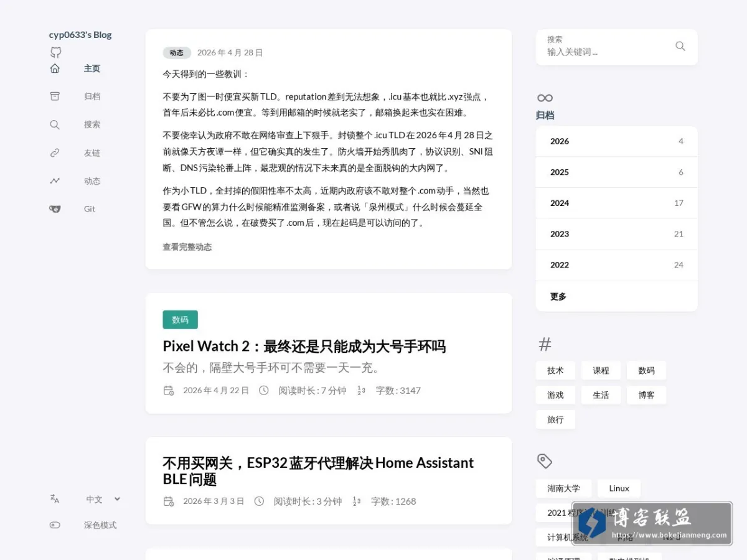This screenshot has height=560, width=747.
Task: Click the search magnifier in search box
Action: click(680, 46)
